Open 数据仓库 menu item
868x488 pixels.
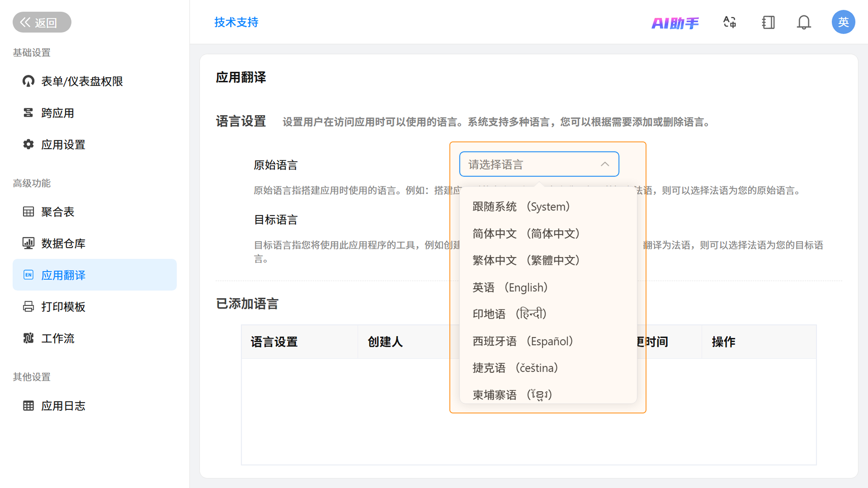95,243
